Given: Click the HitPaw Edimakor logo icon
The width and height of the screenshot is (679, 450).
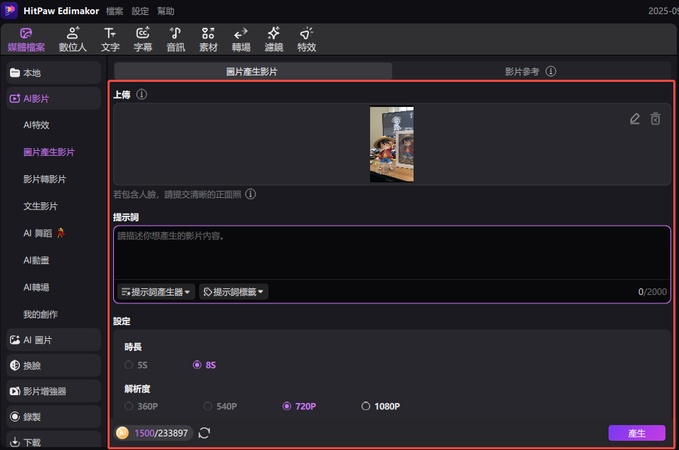Looking at the screenshot, I should 10,10.
